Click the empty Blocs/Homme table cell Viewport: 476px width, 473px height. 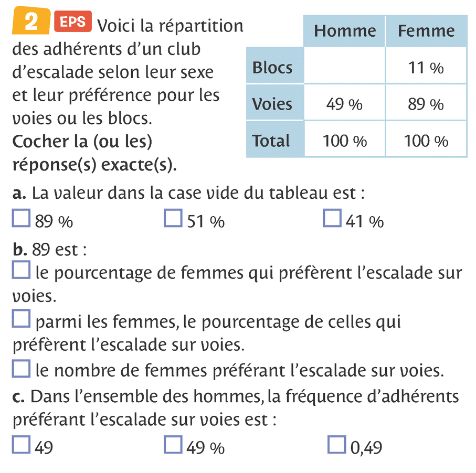click(345, 67)
